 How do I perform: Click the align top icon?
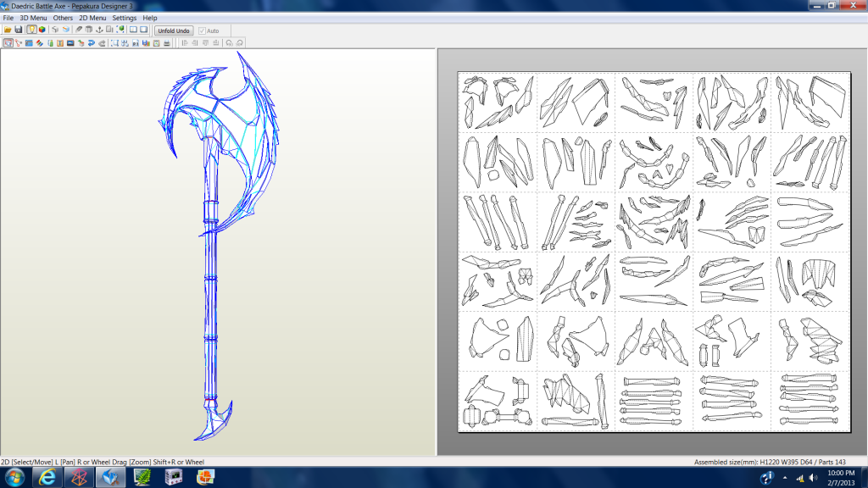tap(205, 43)
